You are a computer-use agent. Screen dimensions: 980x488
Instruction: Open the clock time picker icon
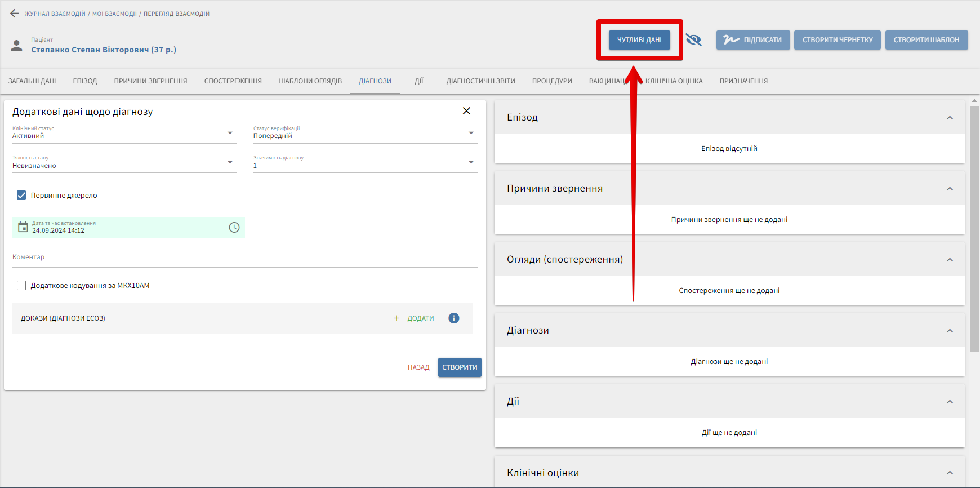(x=234, y=227)
